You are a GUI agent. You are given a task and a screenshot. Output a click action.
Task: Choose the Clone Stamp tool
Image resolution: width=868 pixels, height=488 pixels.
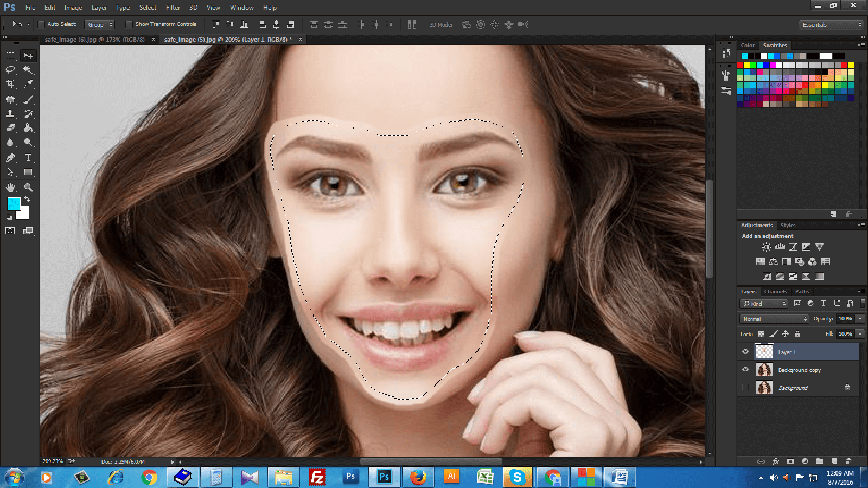click(10, 114)
